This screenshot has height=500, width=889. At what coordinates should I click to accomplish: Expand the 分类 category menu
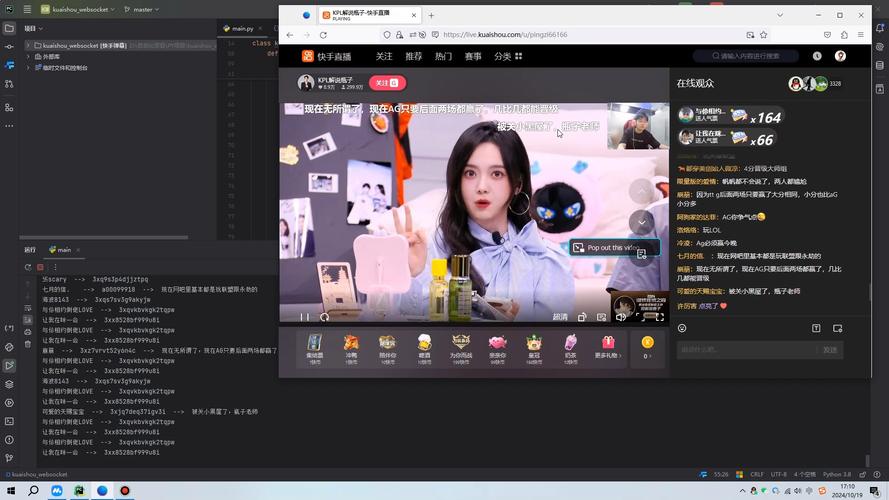click(x=508, y=57)
